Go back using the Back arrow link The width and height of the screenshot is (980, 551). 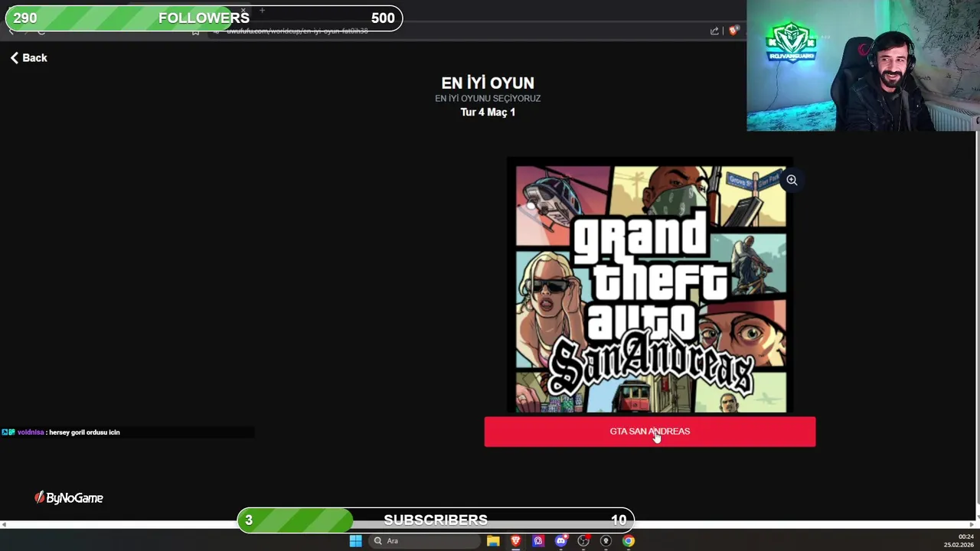pos(29,58)
